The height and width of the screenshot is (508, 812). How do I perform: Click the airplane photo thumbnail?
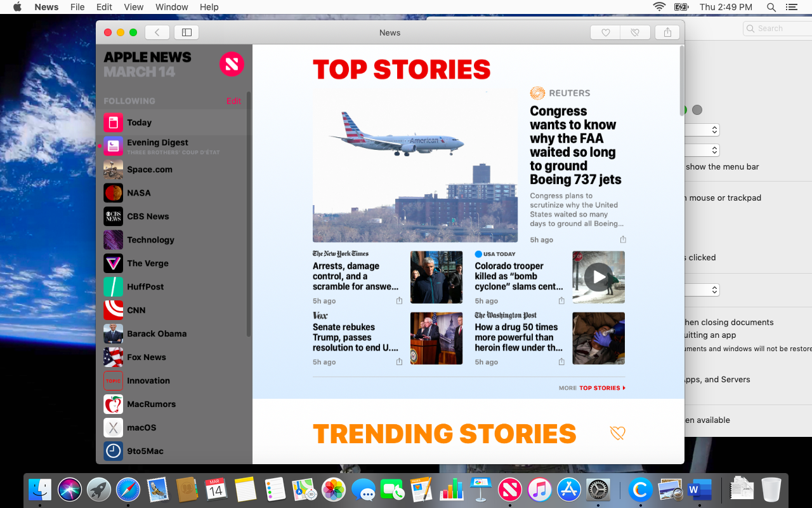coord(415,164)
